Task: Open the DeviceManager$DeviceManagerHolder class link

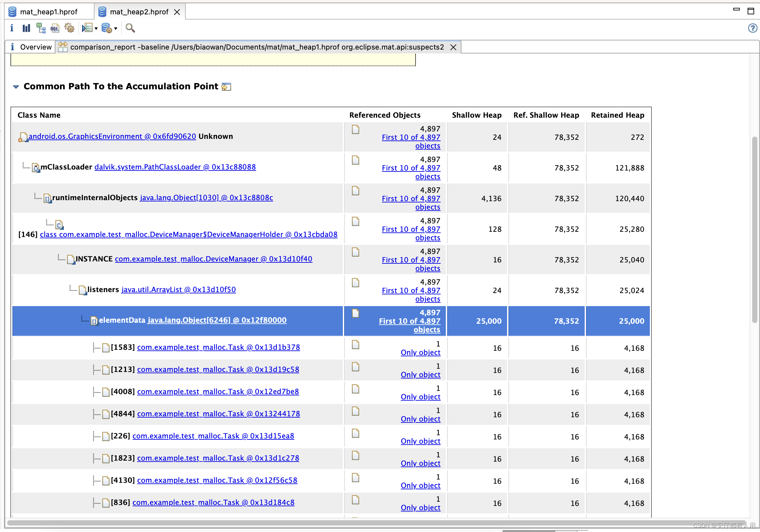Action: (x=189, y=234)
